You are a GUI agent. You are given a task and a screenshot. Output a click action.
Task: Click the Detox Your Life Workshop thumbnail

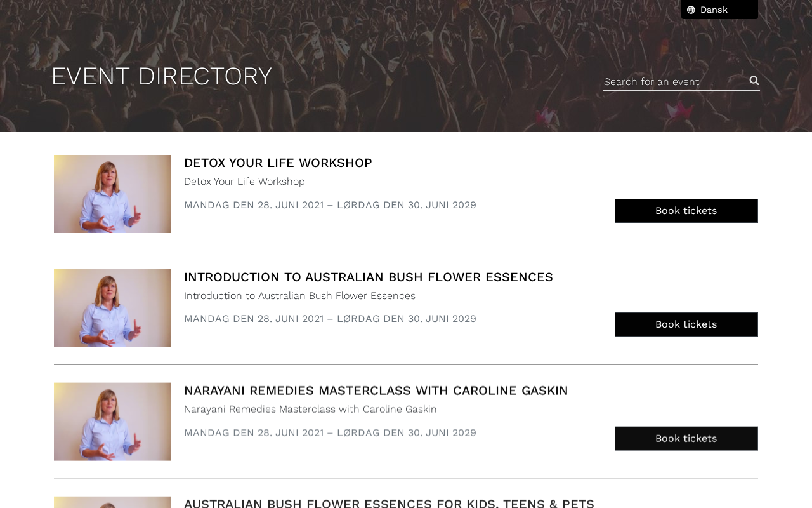click(112, 194)
